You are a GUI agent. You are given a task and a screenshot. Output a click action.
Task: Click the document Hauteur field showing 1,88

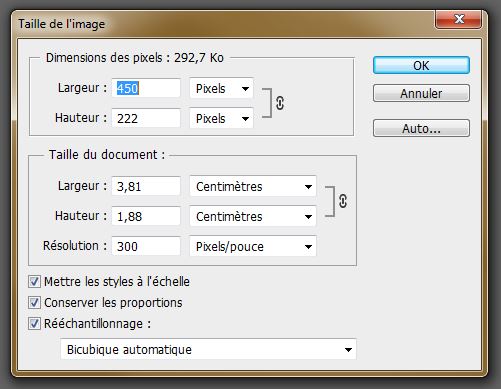pos(146,216)
